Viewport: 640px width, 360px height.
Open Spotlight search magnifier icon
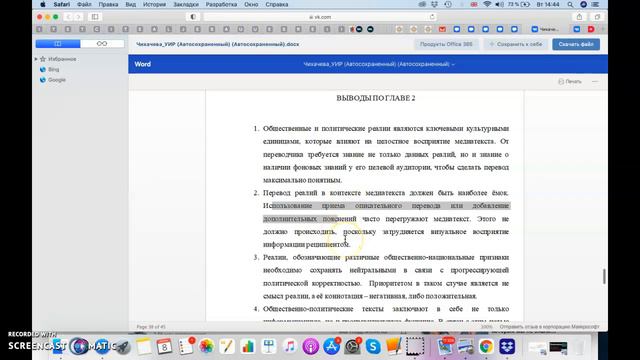[x=570, y=4]
